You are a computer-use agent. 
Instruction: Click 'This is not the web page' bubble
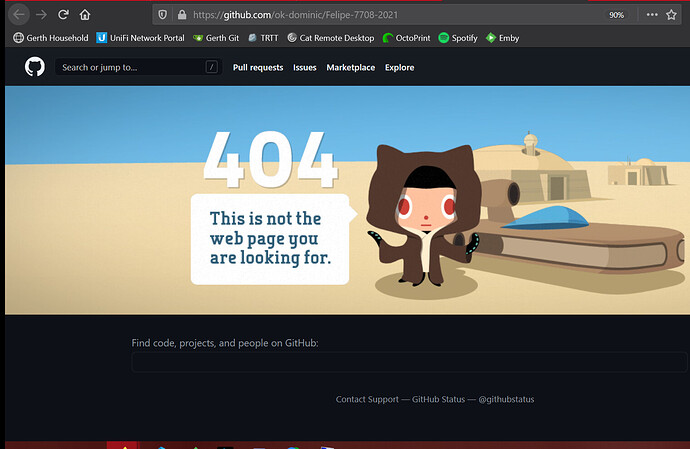click(270, 239)
